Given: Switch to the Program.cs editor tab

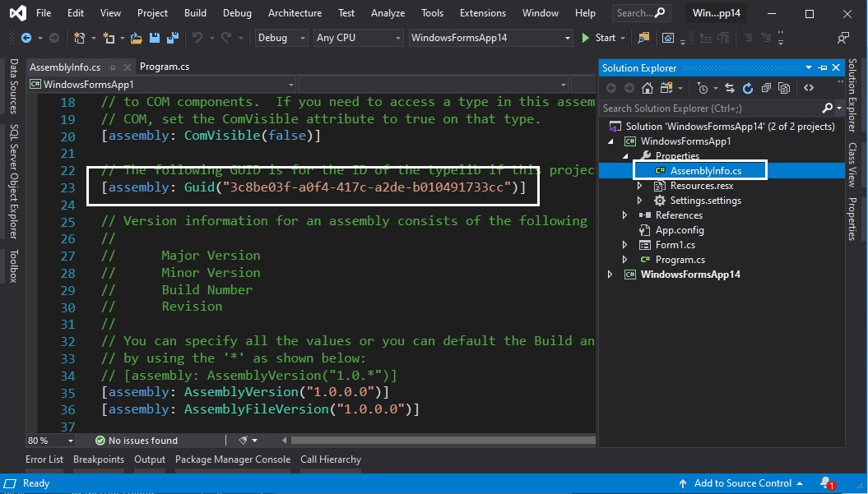Looking at the screenshot, I should click(x=165, y=67).
